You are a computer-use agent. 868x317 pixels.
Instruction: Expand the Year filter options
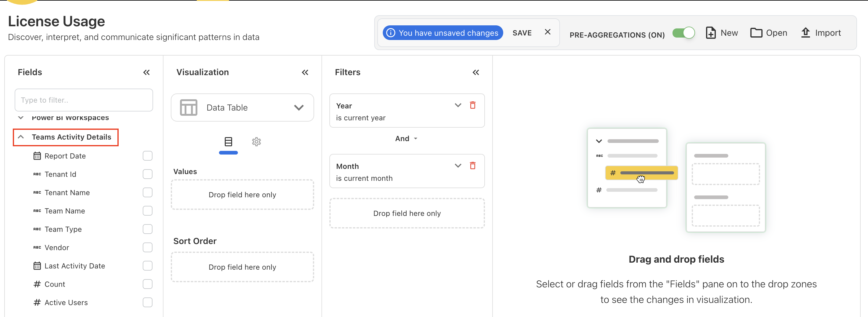pos(457,105)
